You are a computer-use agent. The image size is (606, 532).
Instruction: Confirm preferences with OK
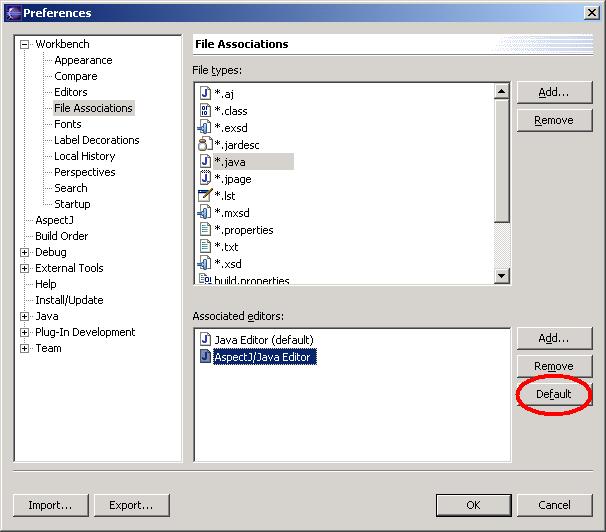(473, 505)
